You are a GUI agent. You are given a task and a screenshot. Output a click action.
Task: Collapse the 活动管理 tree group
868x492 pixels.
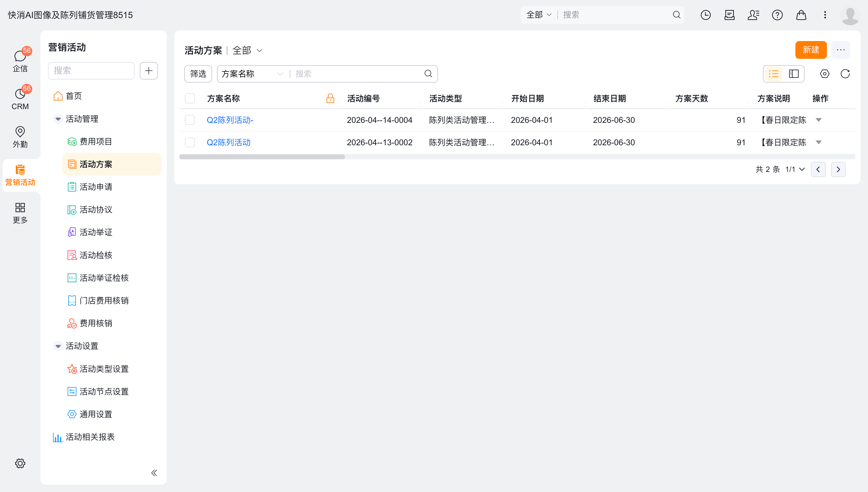pyautogui.click(x=58, y=119)
